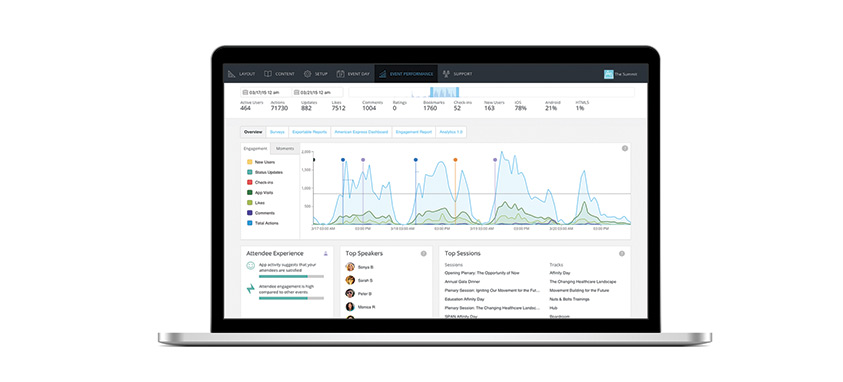Open the Annual Gala Dinner session
The image size is (843, 382).
[462, 282]
